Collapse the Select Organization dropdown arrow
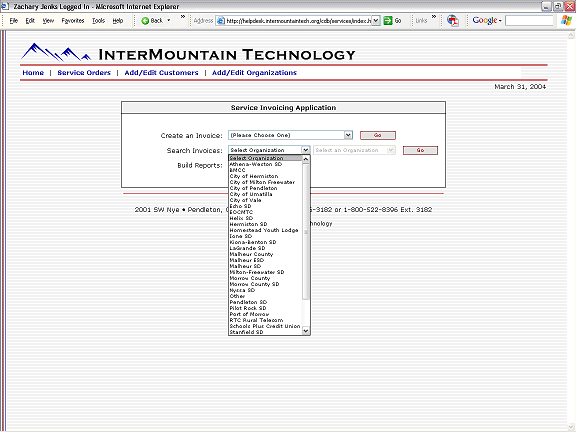This screenshot has height=432, width=576. click(306, 150)
